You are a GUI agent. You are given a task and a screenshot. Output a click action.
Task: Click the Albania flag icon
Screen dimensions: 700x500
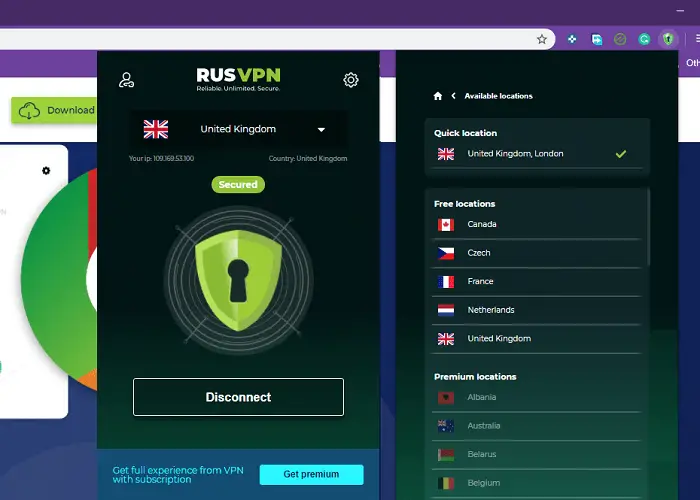pos(446,398)
